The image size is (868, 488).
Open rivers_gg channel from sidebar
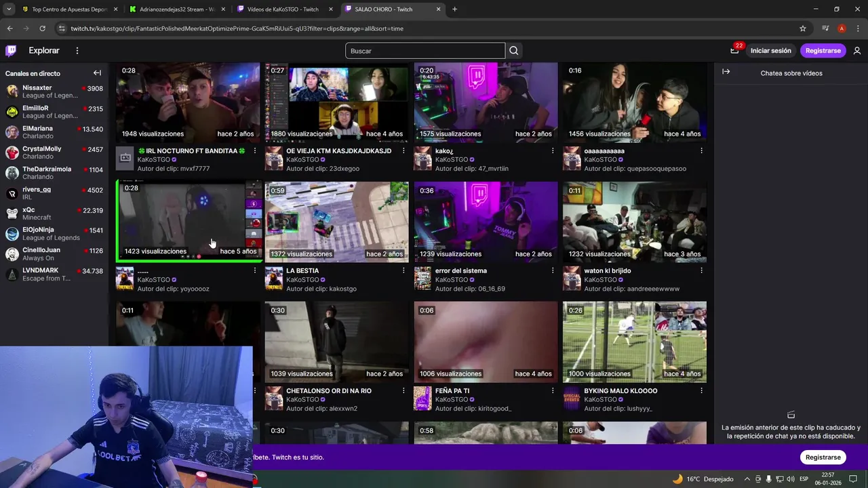(x=53, y=193)
